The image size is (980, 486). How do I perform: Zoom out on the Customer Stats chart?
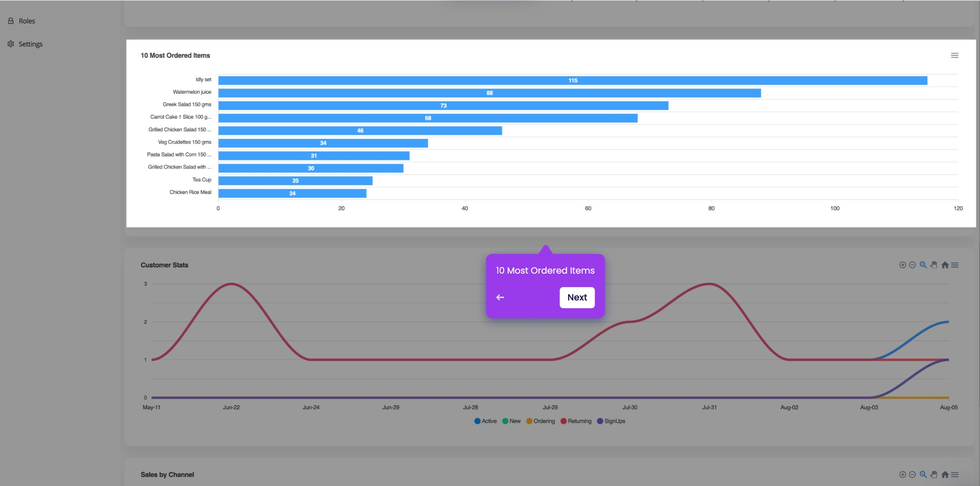pos(912,265)
